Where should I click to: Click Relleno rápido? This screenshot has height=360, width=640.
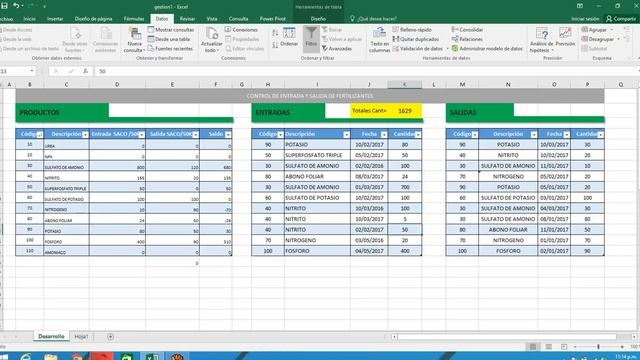pos(412,30)
